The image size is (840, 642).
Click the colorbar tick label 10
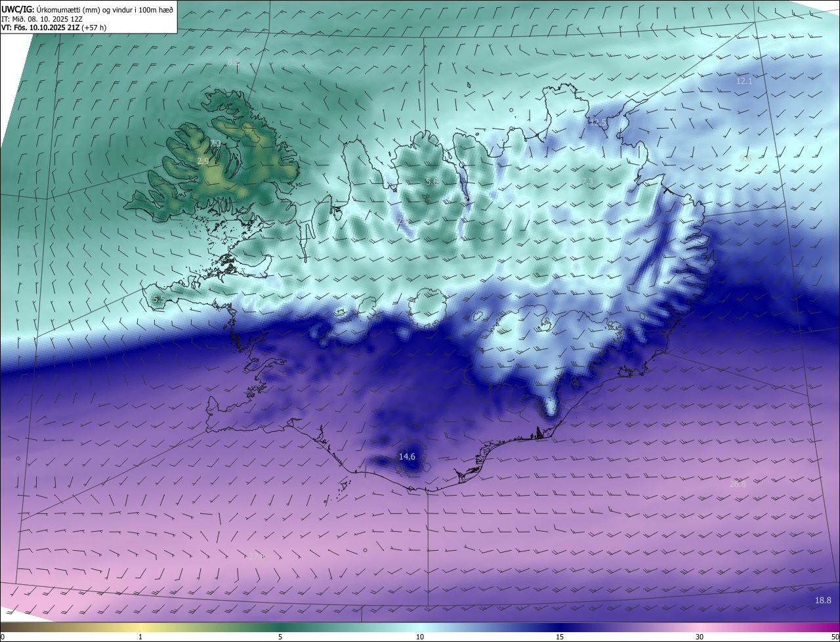(x=420, y=637)
